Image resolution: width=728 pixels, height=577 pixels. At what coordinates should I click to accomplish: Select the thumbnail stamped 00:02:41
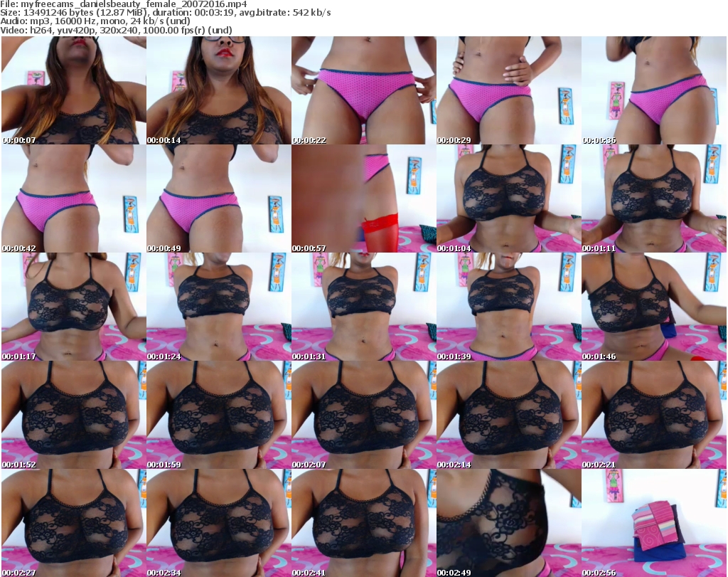[x=363, y=523]
